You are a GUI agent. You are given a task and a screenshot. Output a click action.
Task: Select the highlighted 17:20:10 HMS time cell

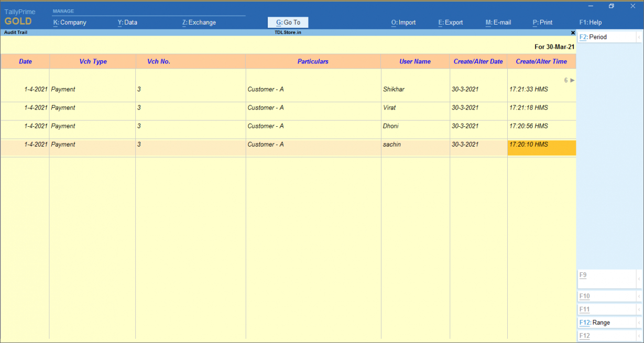click(541, 147)
